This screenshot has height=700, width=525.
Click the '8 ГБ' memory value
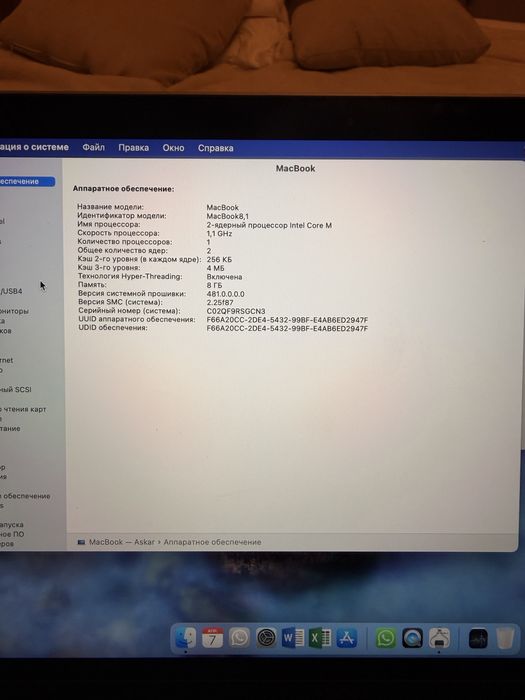click(214, 285)
